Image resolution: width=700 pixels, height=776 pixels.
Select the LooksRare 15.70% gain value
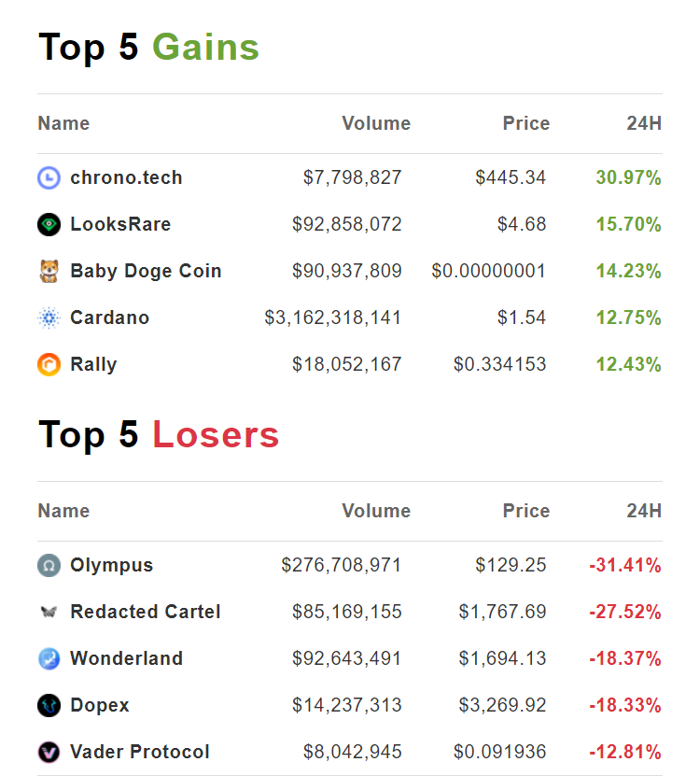(629, 224)
